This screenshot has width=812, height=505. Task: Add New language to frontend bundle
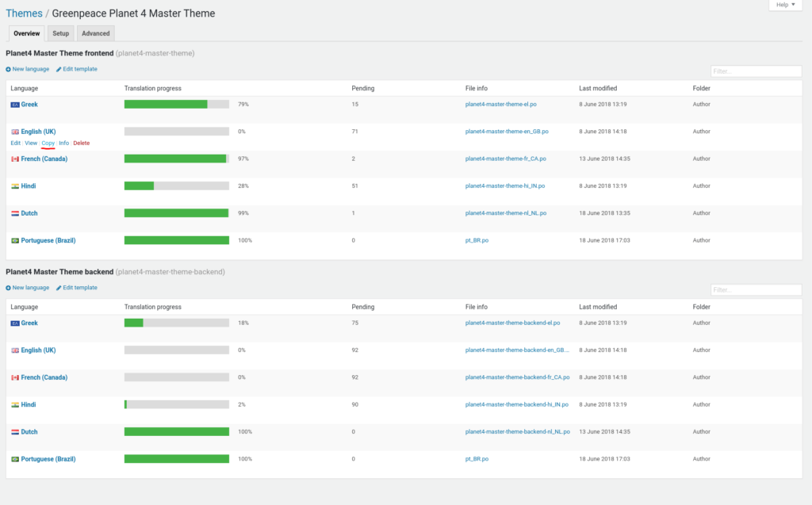click(31, 69)
